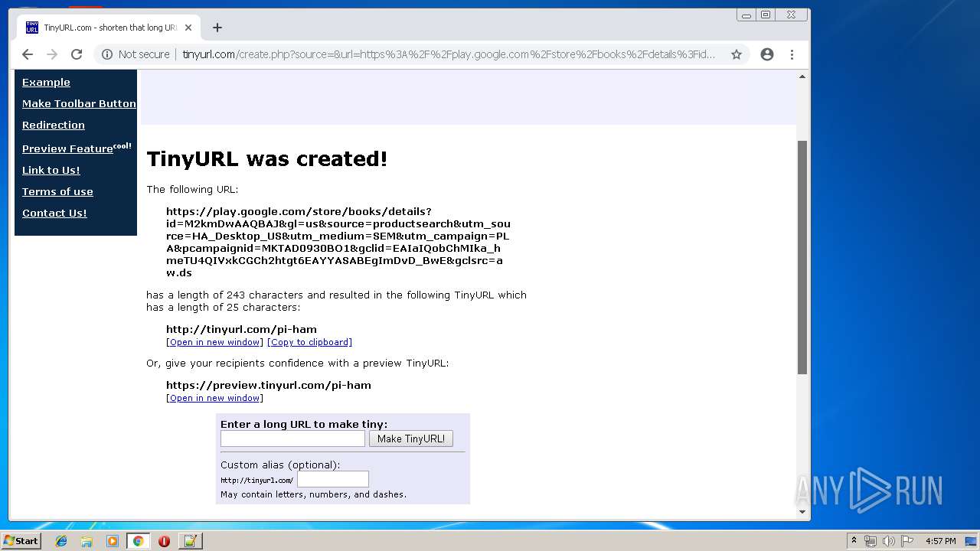Viewport: 980px width, 551px height.
Task: Click the Action Center flag icon
Action: coord(906,541)
